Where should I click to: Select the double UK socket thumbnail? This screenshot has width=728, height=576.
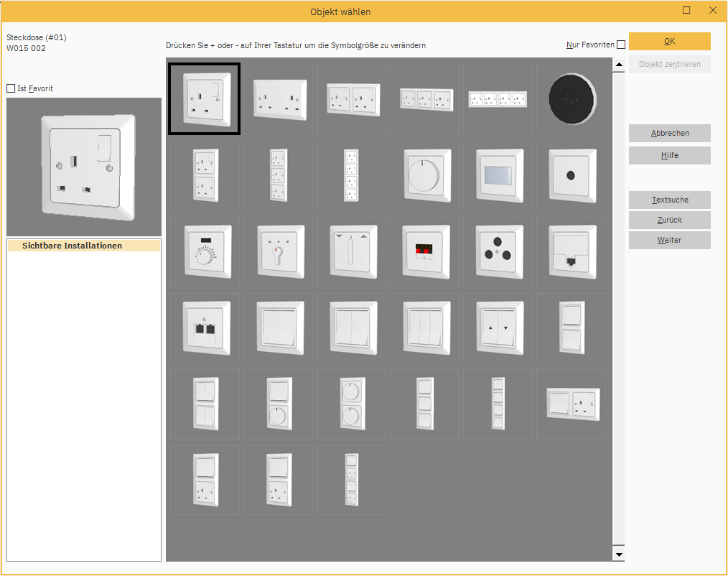[x=279, y=99]
